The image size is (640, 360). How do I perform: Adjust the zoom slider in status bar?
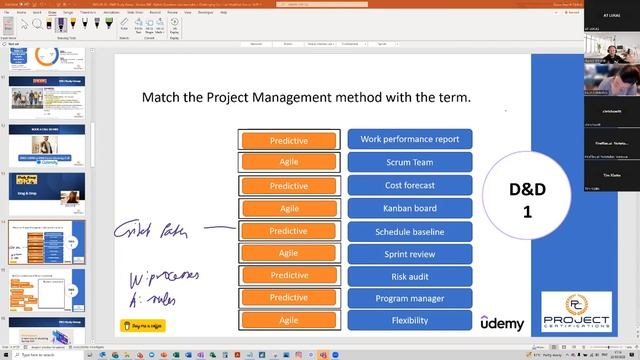click(x=608, y=347)
